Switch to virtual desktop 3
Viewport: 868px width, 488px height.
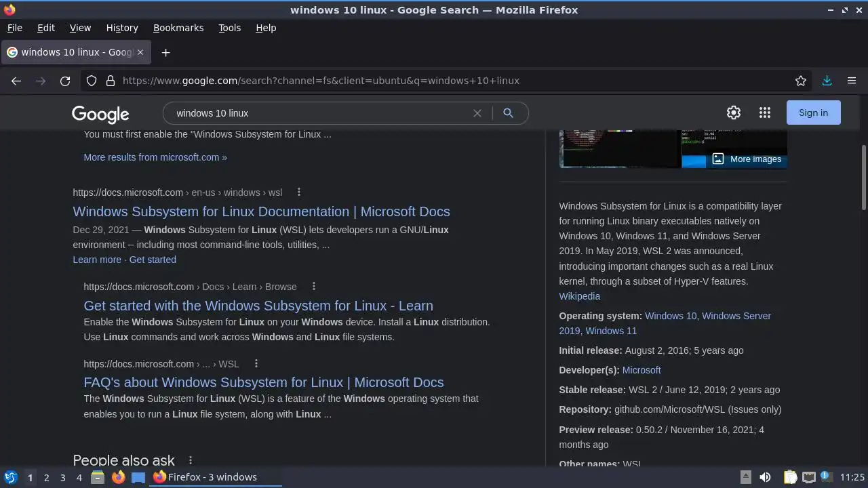point(62,477)
